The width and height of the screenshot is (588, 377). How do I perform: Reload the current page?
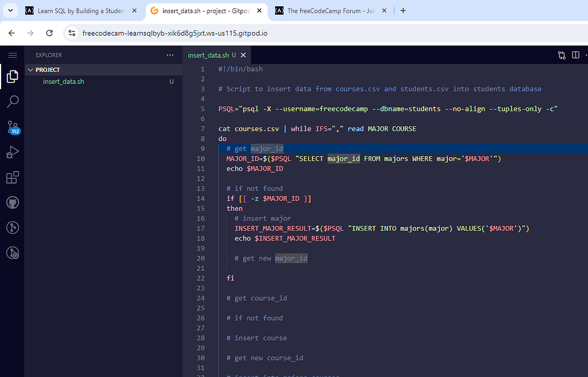click(49, 33)
